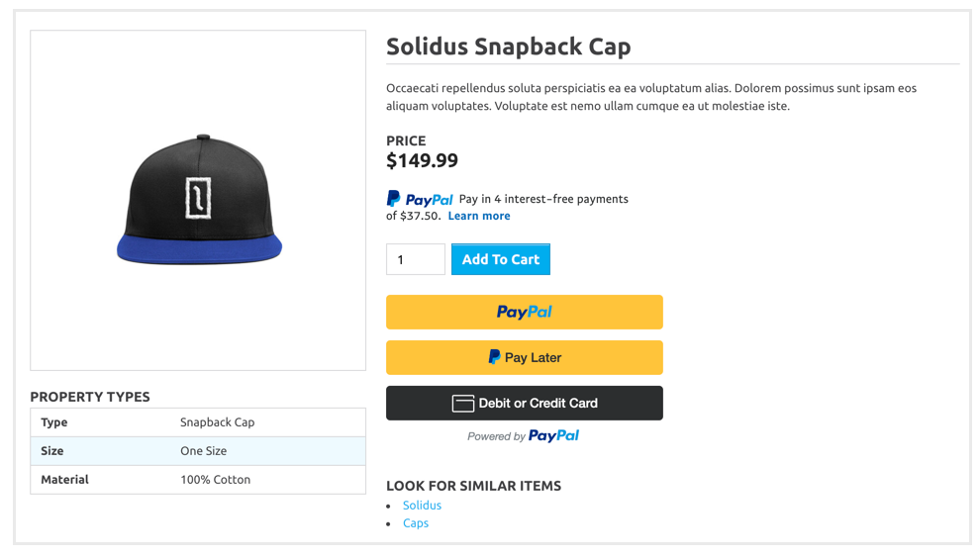The image size is (980, 559).
Task: Open the Caps category link
Action: click(x=416, y=523)
